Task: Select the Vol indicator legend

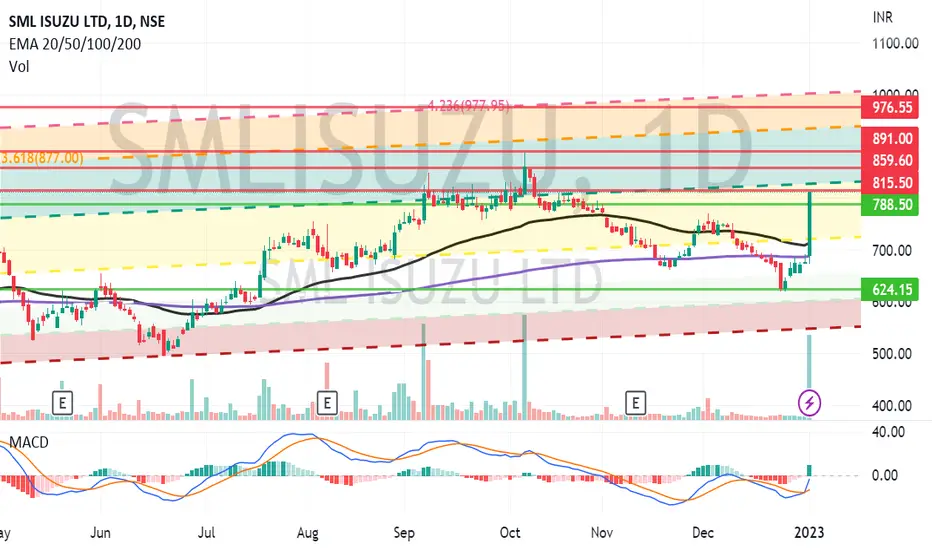Action: pos(19,67)
